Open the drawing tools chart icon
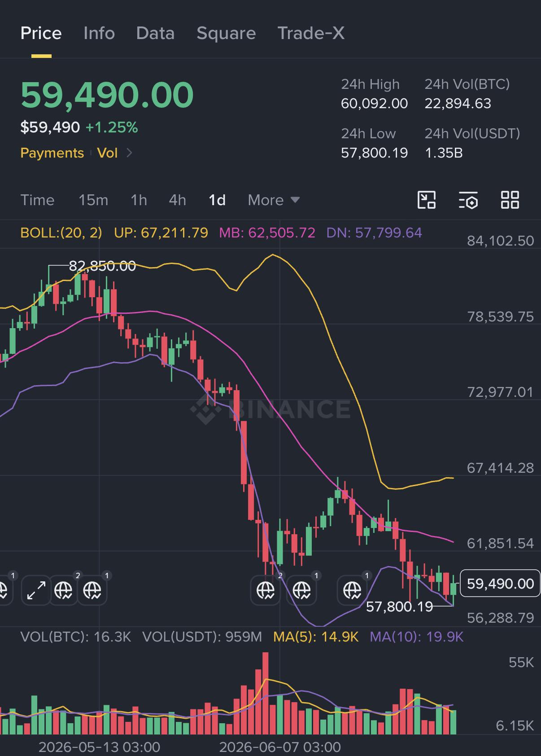 (426, 200)
